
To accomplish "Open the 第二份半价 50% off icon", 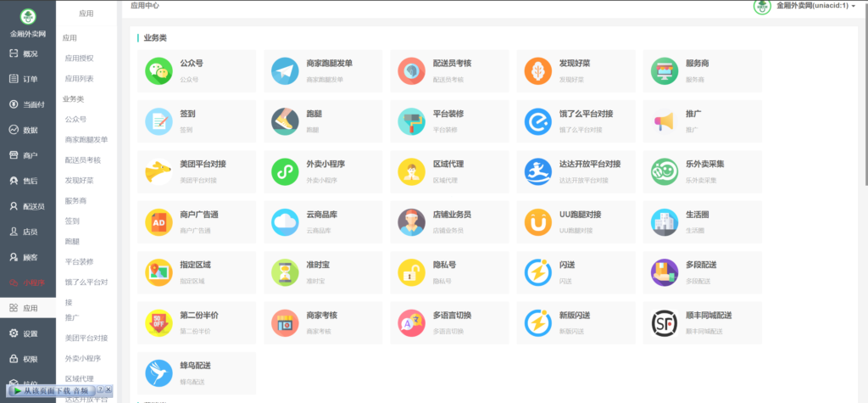I will (x=159, y=322).
